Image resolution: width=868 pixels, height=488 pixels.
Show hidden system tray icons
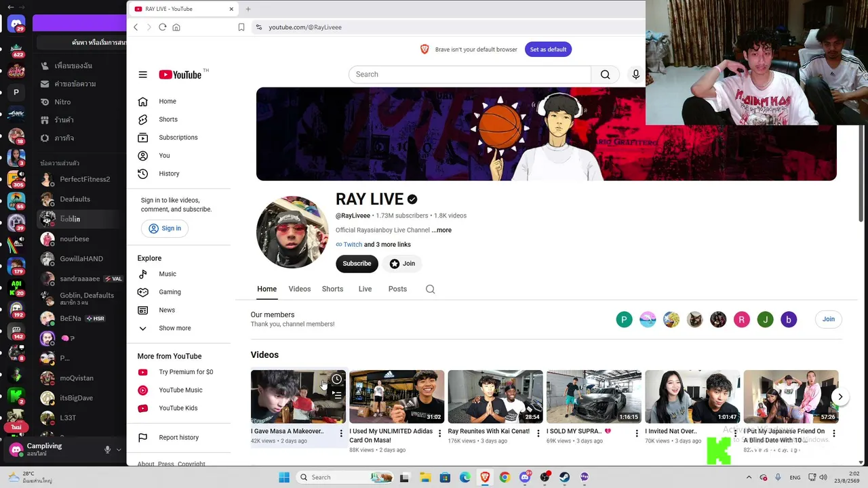point(749,477)
